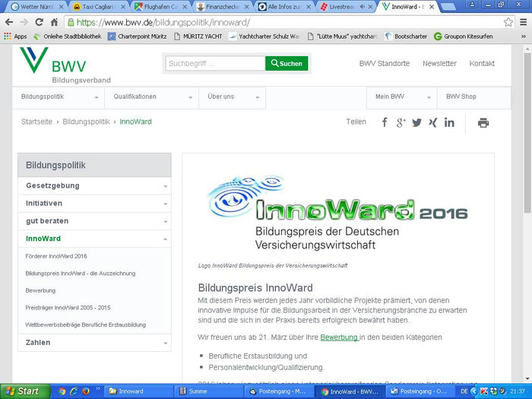This screenshot has width=532, height=399.
Task: Switch to Taxi Cagliari tab
Action: [99, 6]
